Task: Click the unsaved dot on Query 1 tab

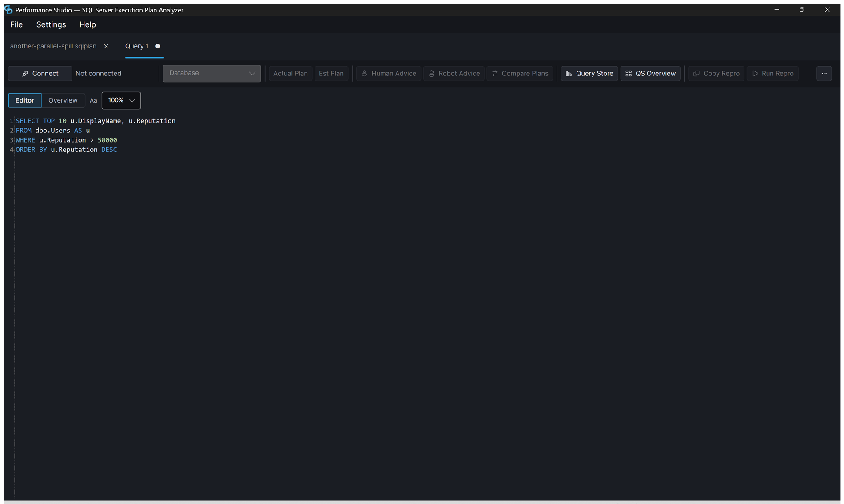Action: tap(158, 46)
